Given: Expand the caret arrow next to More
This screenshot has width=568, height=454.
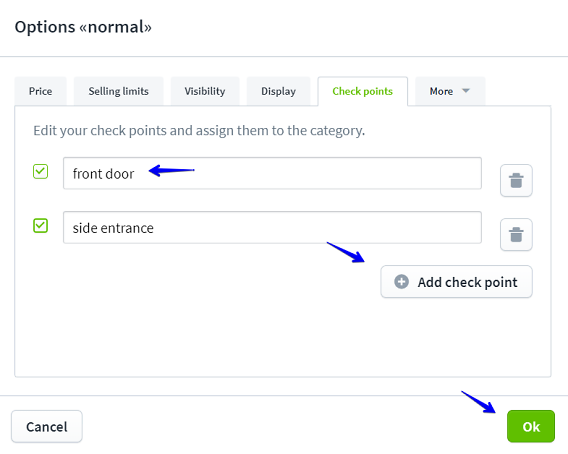Looking at the screenshot, I should pos(465,91).
